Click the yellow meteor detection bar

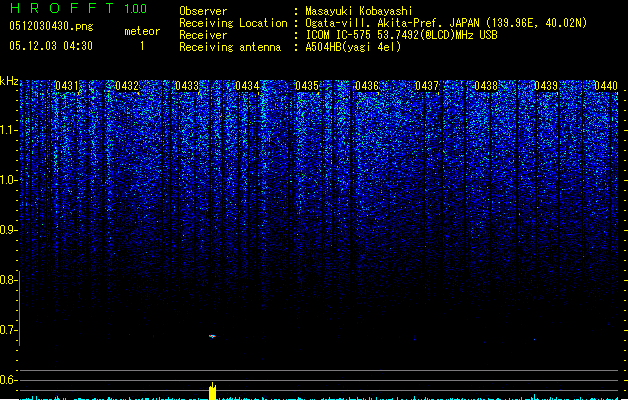(212, 391)
